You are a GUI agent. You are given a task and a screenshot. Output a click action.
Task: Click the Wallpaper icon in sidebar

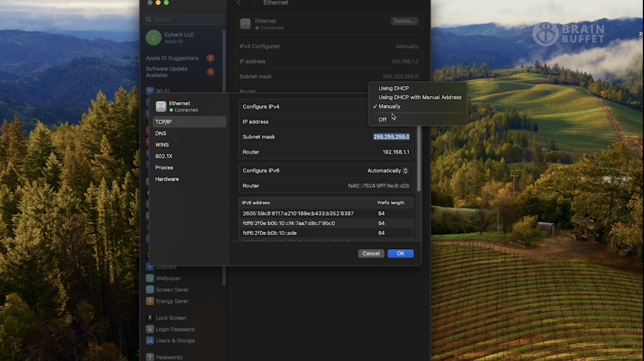click(x=150, y=278)
